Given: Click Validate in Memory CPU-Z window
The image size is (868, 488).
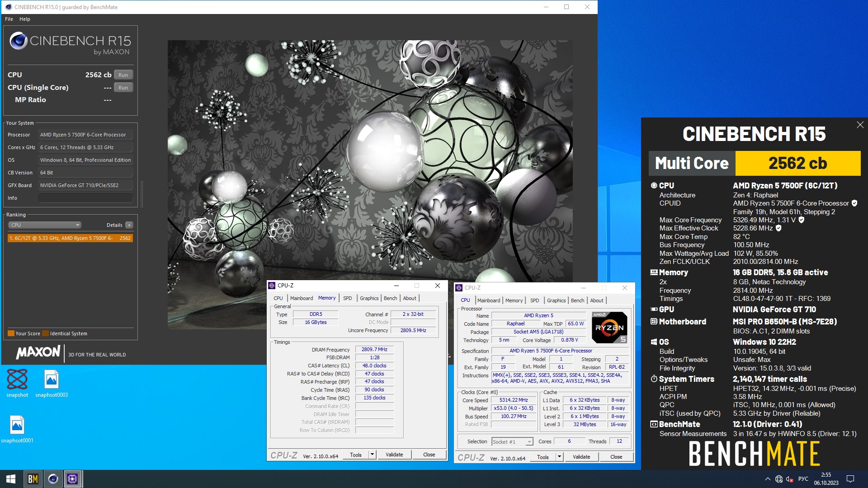Looking at the screenshot, I should click(x=394, y=455).
